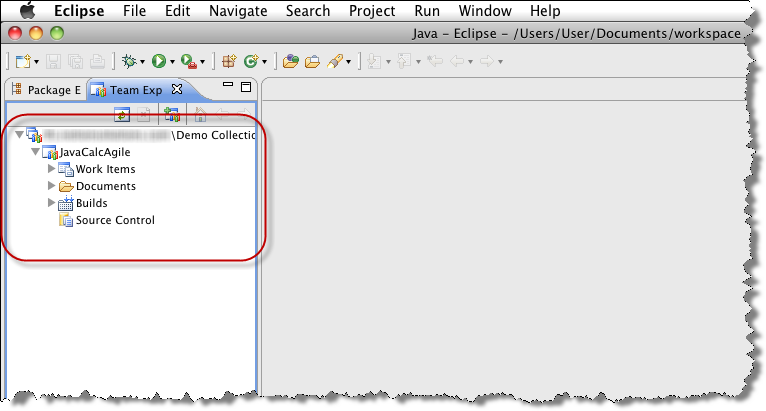Open the Help menu

[x=545, y=11]
